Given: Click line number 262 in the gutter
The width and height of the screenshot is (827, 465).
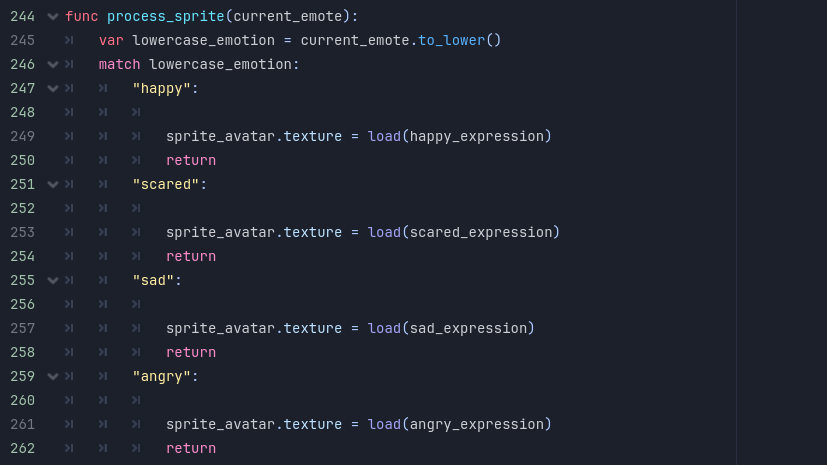Looking at the screenshot, I should [23, 448].
